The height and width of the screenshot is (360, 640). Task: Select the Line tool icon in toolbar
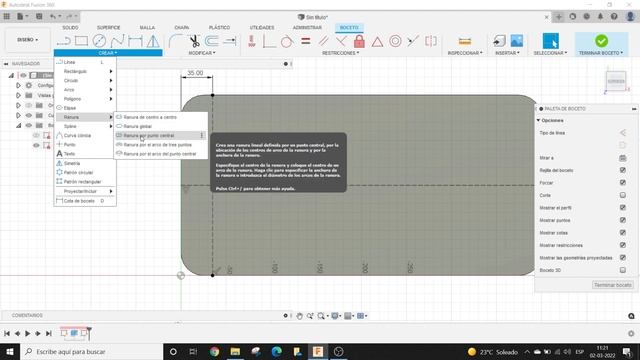(x=64, y=41)
